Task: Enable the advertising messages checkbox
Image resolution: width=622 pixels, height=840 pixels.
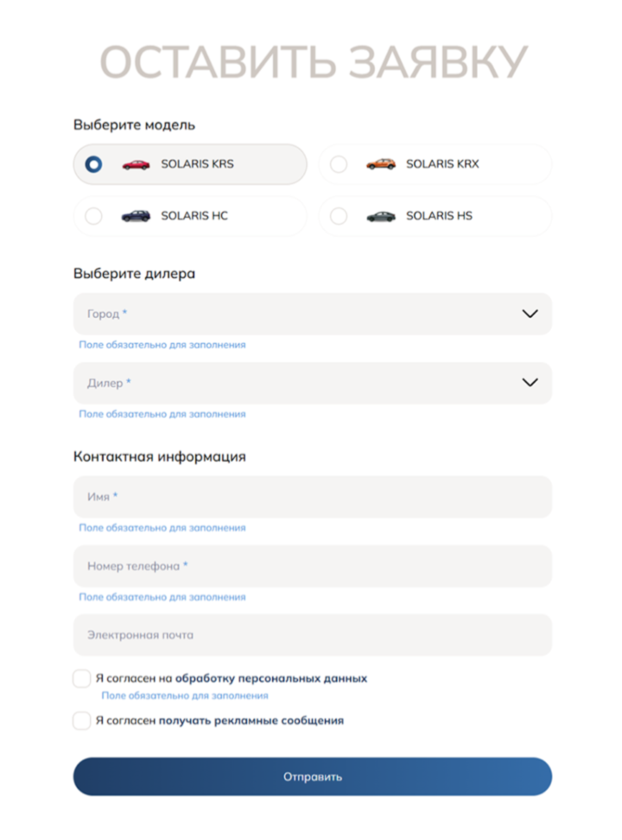Action: point(81,721)
